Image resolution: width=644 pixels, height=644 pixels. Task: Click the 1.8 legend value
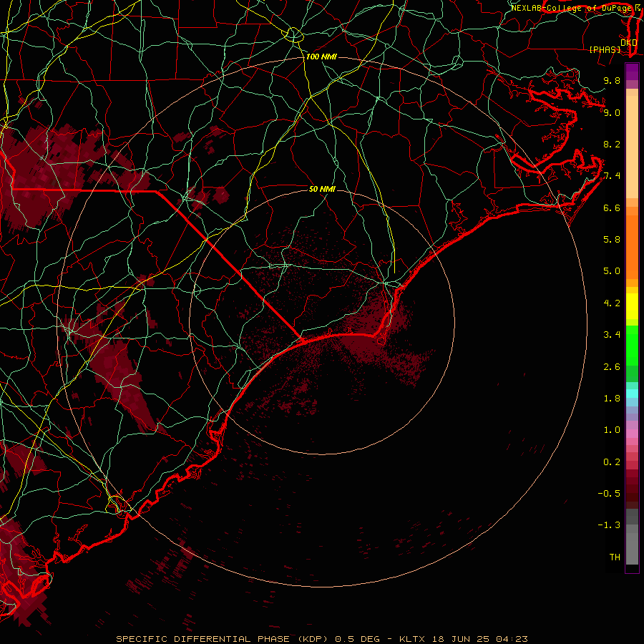(x=612, y=399)
